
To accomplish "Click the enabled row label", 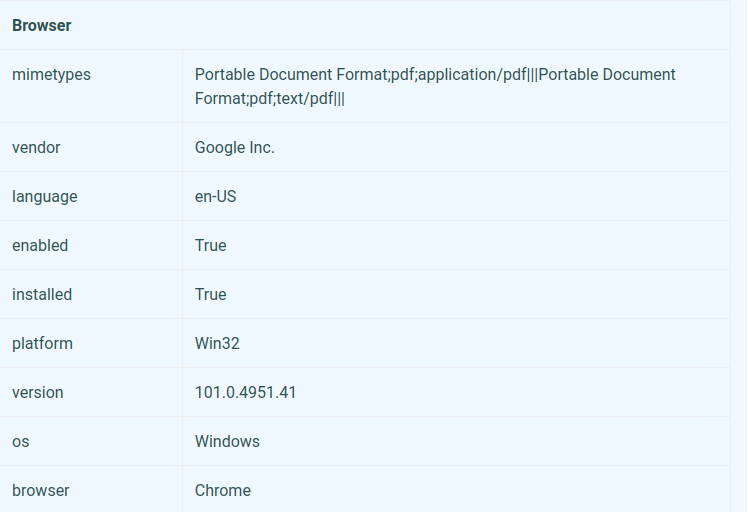I will tap(40, 246).
